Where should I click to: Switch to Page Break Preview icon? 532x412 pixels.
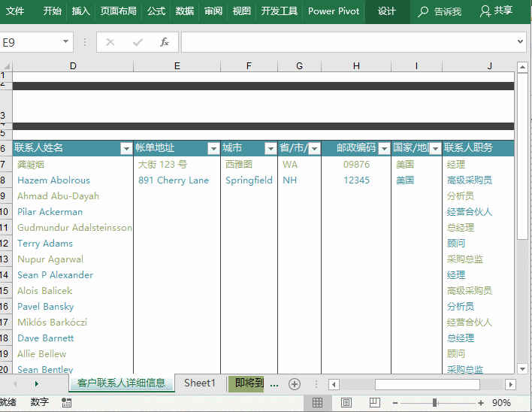click(x=374, y=403)
